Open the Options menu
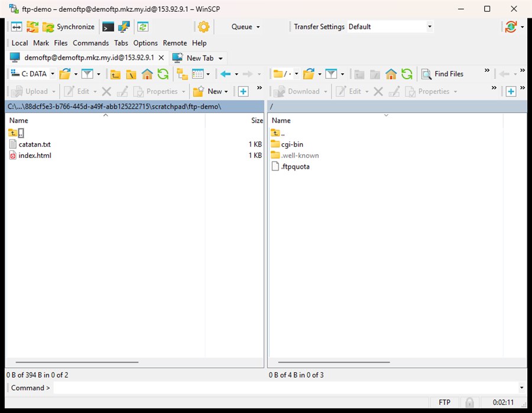Viewport: 532px width, 413px height. pyautogui.click(x=145, y=43)
